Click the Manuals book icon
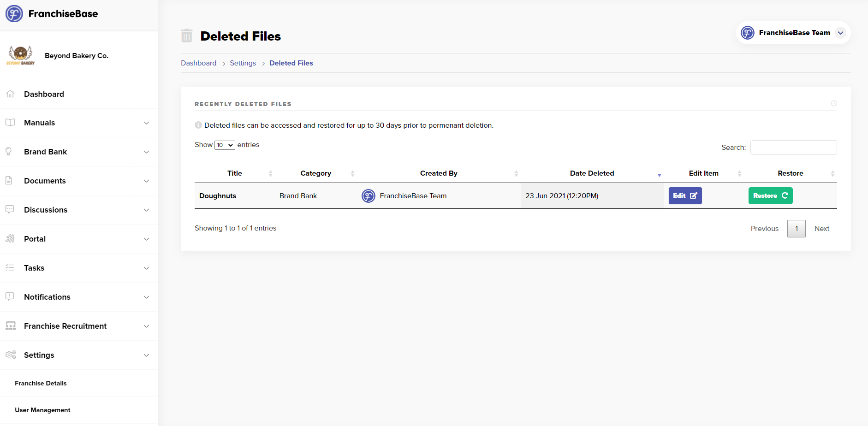 tap(10, 123)
